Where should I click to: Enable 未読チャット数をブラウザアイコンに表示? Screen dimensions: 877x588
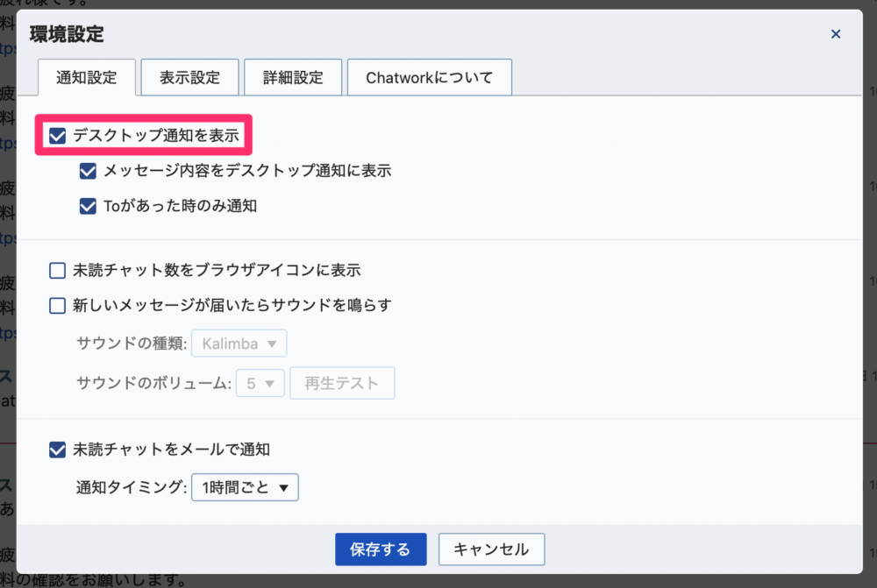[57, 270]
